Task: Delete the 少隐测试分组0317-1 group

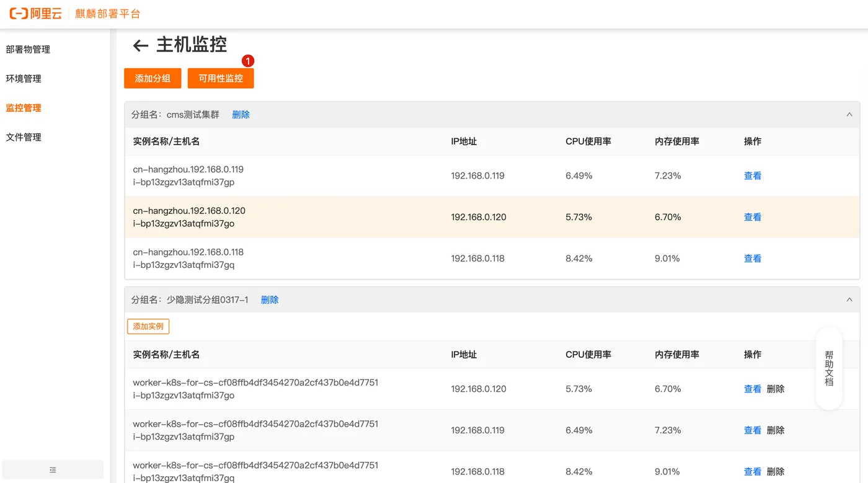Action: [270, 299]
